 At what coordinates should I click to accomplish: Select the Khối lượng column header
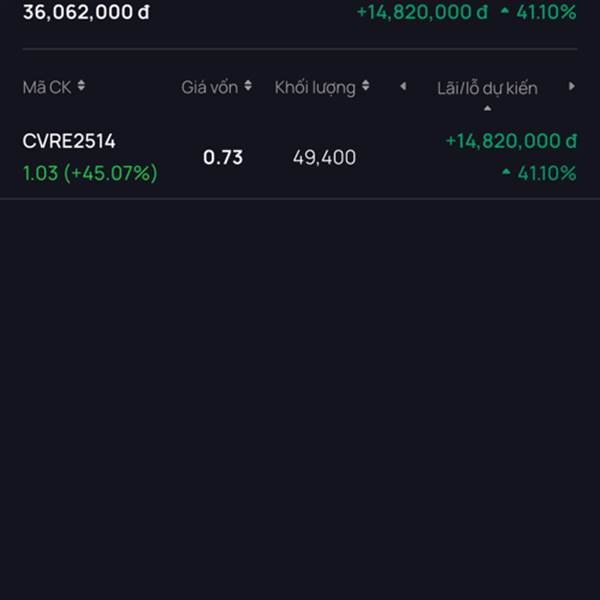[x=315, y=88]
